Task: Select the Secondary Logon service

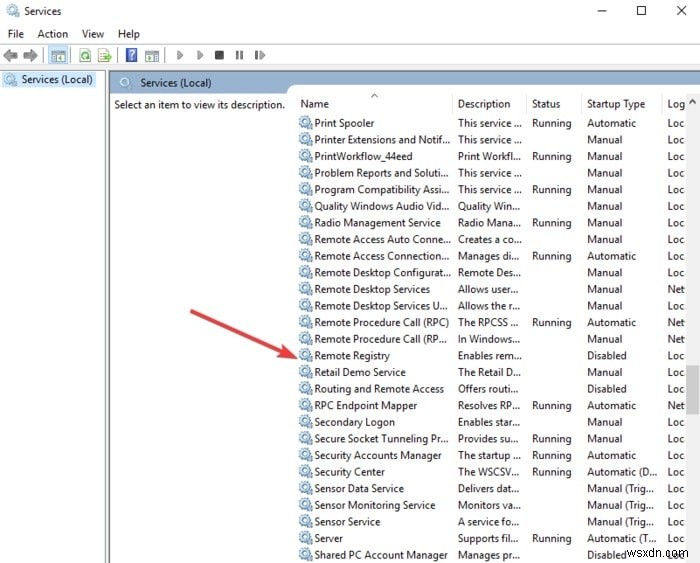Action: pos(354,422)
